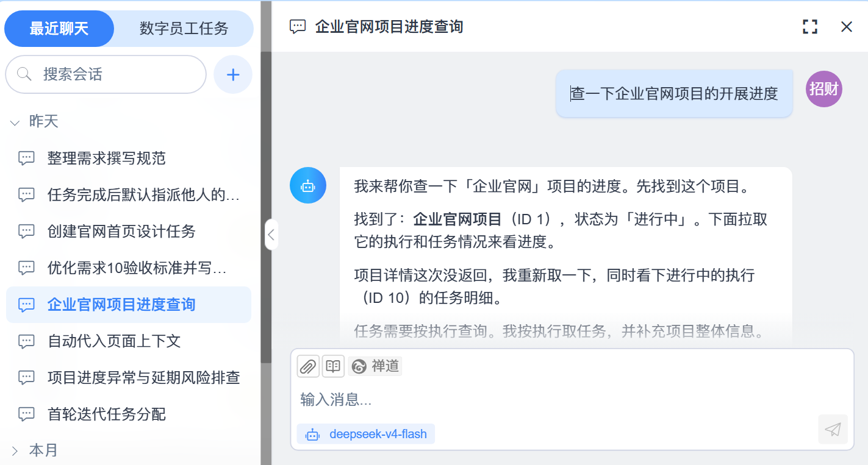The image size is (868, 465).
Task: Click the chat icon beside 整理需求撰写规范
Action: tap(26, 158)
